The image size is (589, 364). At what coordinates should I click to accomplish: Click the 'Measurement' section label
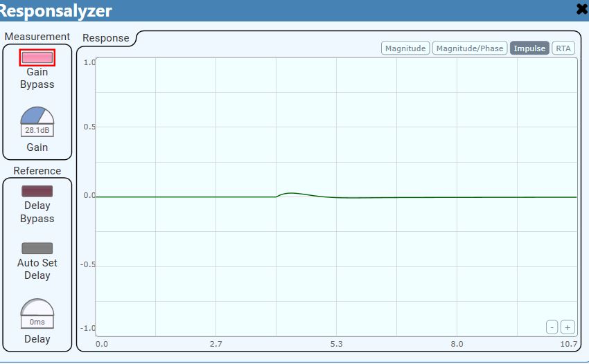37,37
